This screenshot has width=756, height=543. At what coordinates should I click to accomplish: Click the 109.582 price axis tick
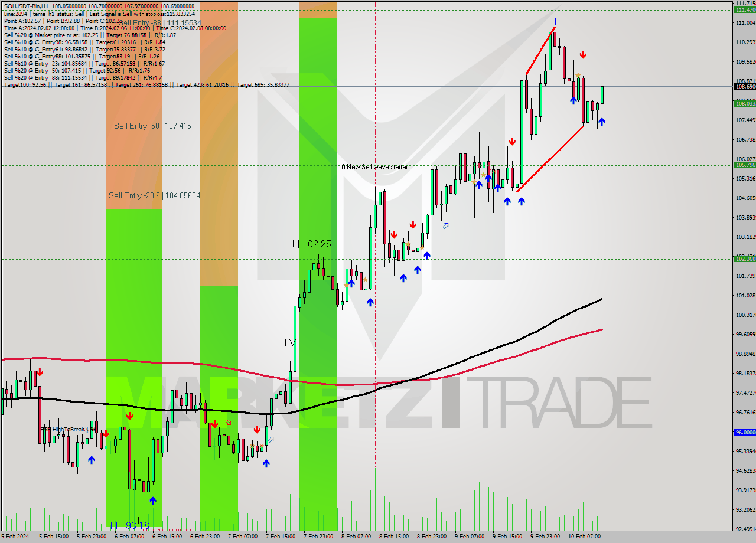tap(745, 61)
